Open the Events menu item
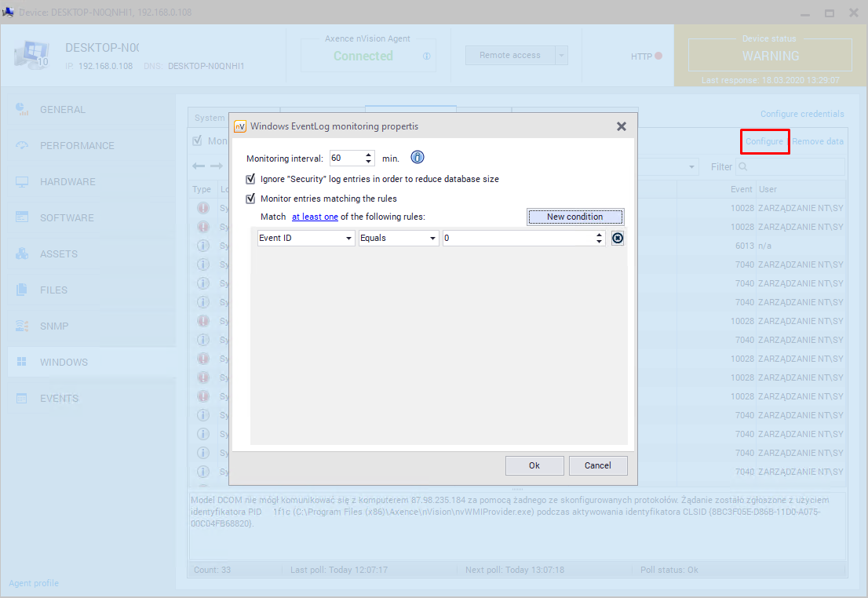The image size is (868, 598). coord(59,399)
